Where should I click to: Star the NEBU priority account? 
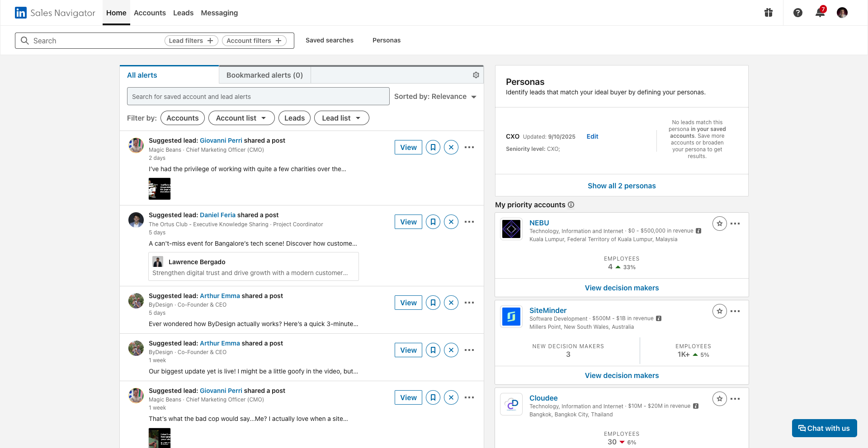coord(719,224)
